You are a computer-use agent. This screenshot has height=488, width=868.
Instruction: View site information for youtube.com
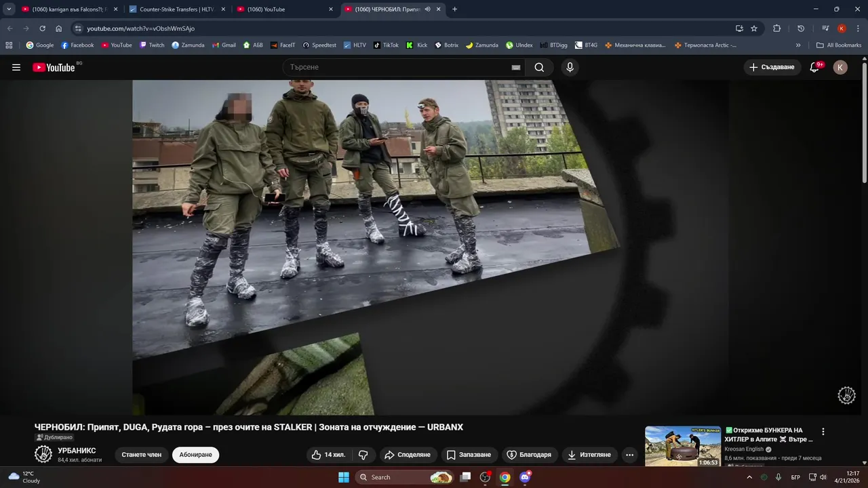(x=79, y=28)
